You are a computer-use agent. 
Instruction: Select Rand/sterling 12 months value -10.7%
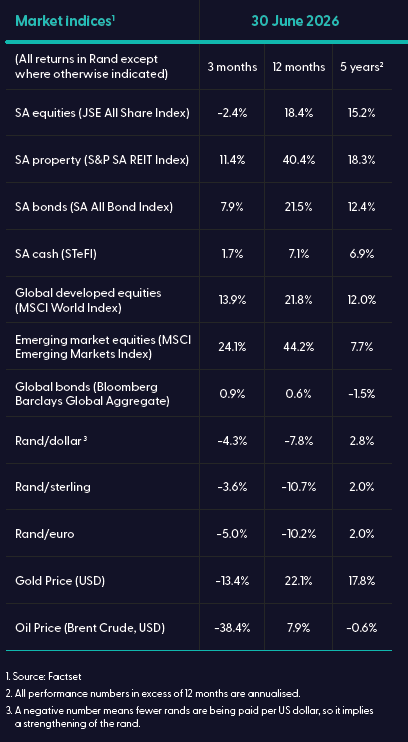click(299, 487)
